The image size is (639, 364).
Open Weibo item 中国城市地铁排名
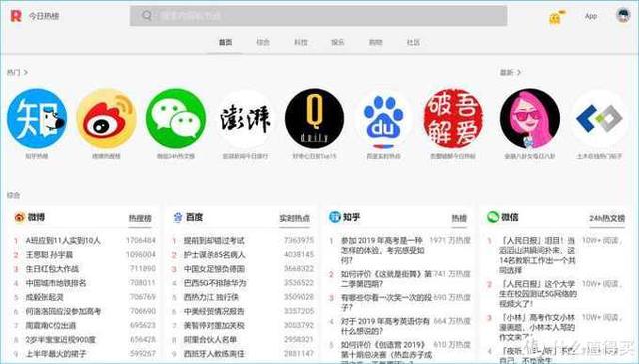(x=56, y=283)
